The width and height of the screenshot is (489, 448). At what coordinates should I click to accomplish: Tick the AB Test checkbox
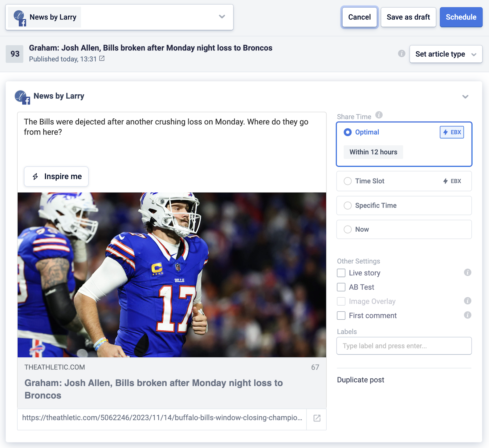click(341, 287)
